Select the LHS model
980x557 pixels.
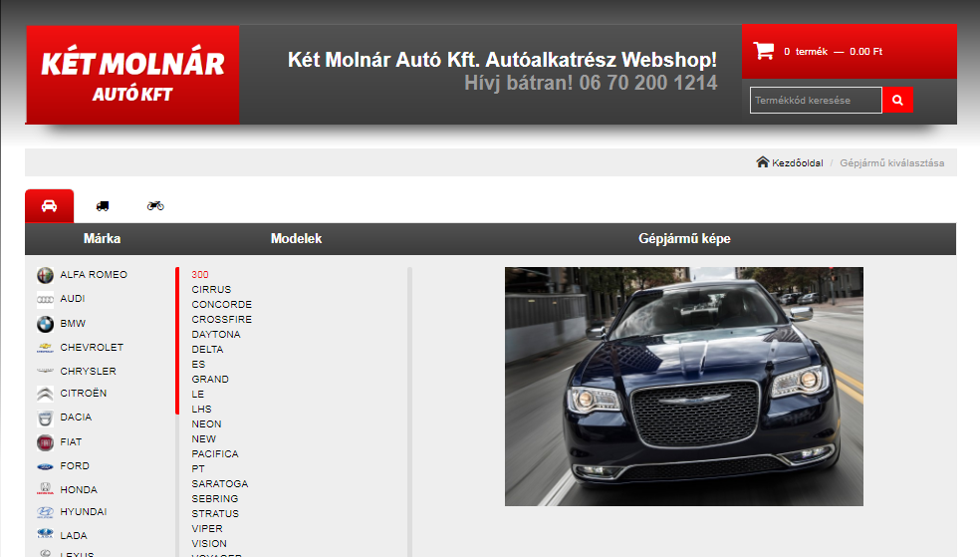[x=201, y=410]
